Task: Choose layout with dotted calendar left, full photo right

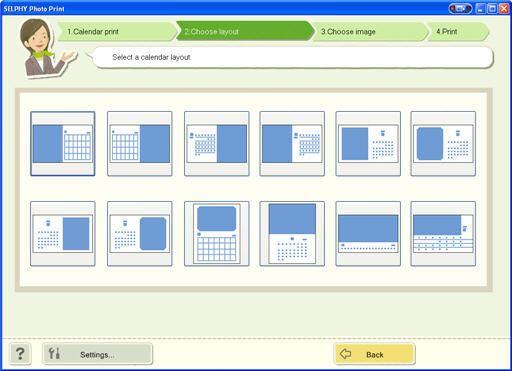Action: click(217, 144)
